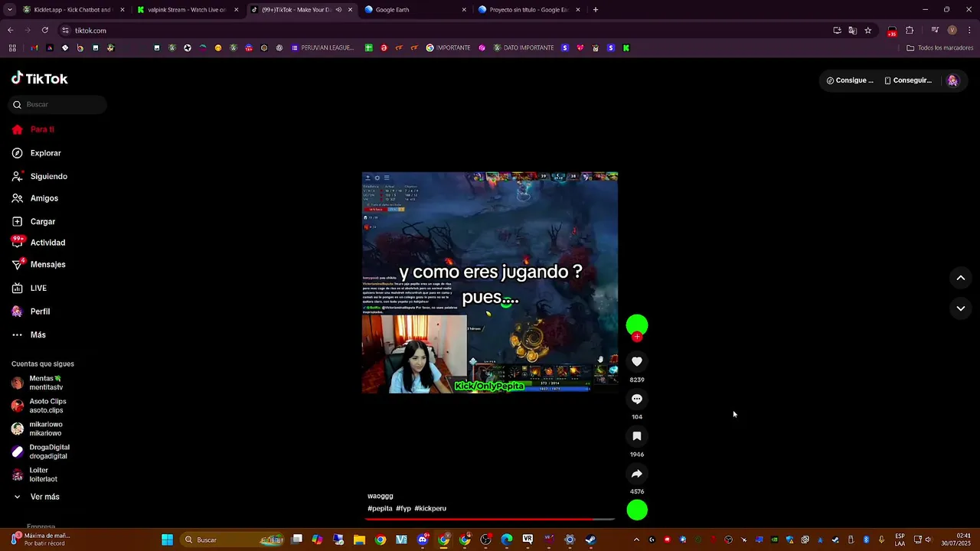The height and width of the screenshot is (551, 980).
Task: Open Perfil page
Action: [31, 311]
